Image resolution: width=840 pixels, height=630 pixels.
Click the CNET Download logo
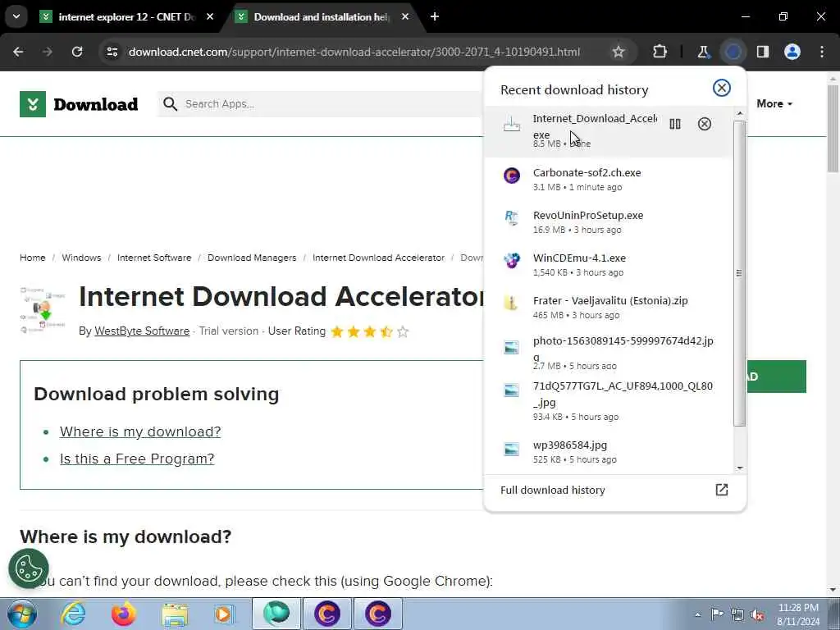79,104
